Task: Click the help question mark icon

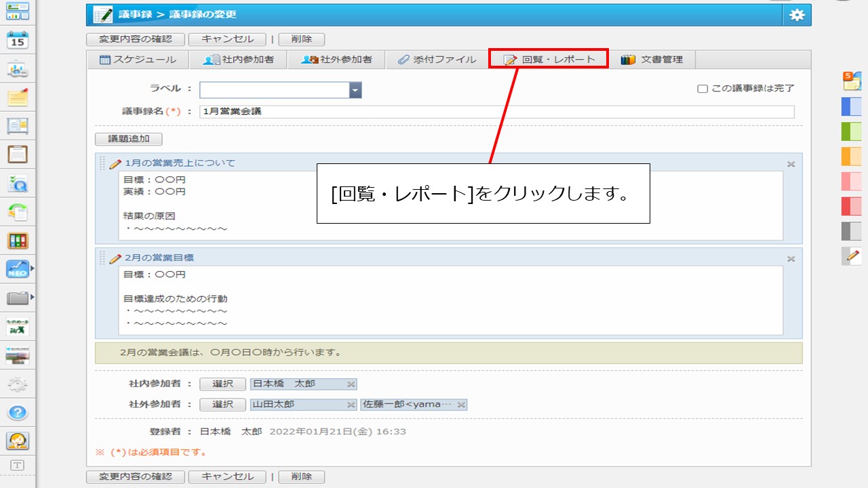Action: click(18, 413)
